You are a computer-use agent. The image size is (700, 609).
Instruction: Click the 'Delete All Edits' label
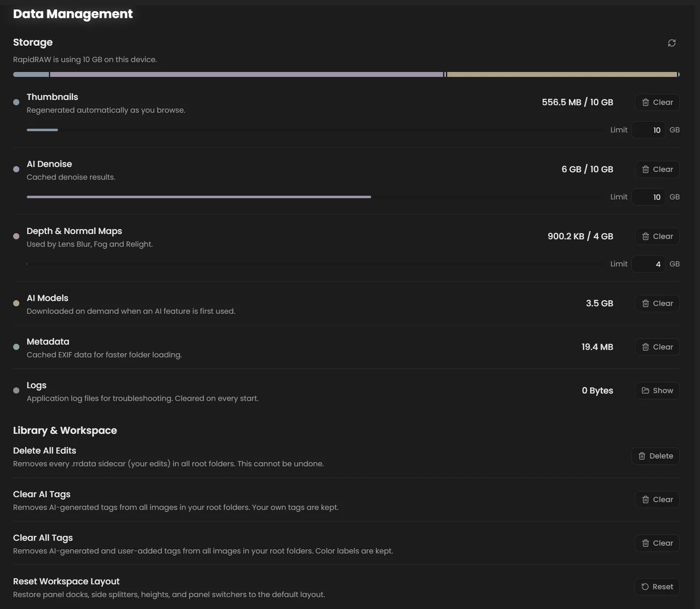click(45, 451)
